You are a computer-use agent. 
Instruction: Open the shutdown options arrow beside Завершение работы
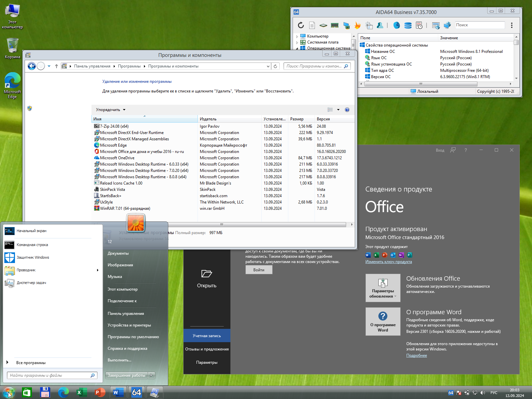151,375
